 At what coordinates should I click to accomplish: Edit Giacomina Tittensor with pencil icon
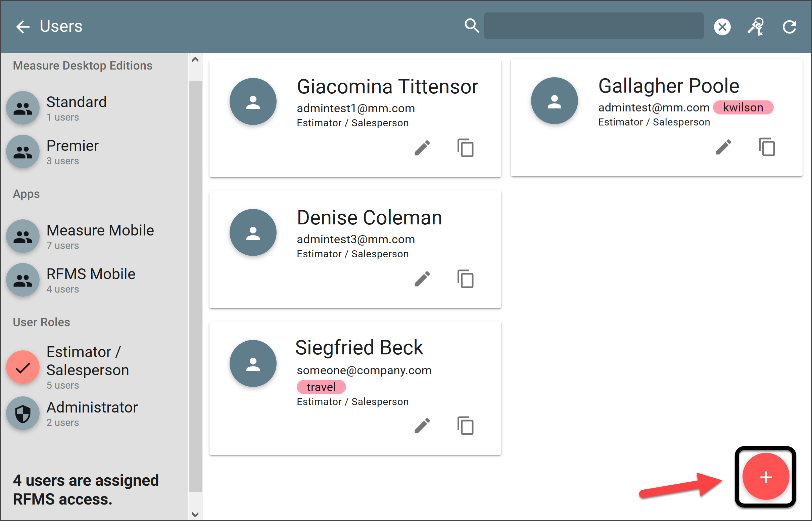tap(422, 148)
